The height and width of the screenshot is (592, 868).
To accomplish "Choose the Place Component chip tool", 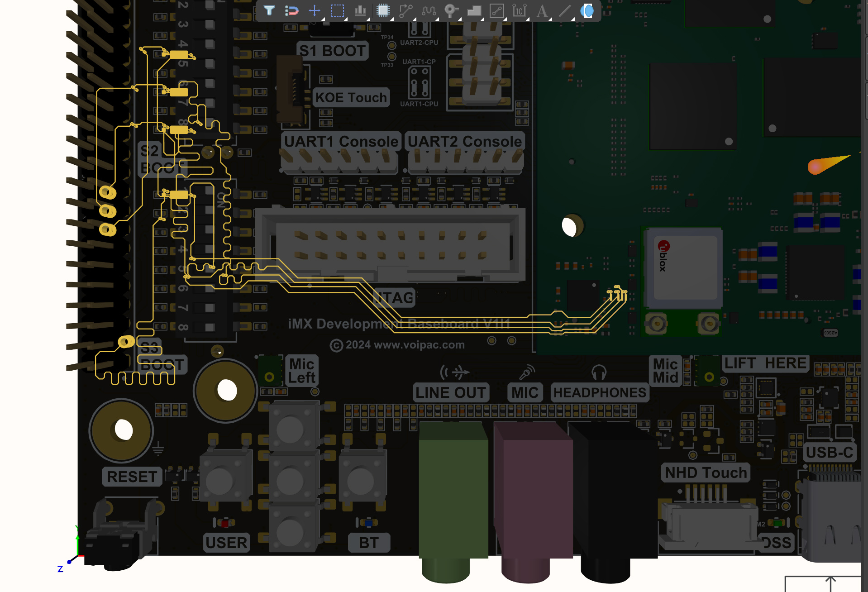I will click(383, 10).
